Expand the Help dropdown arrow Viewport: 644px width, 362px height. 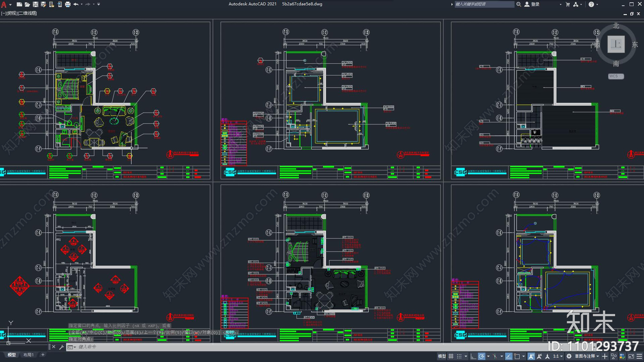click(x=597, y=4)
